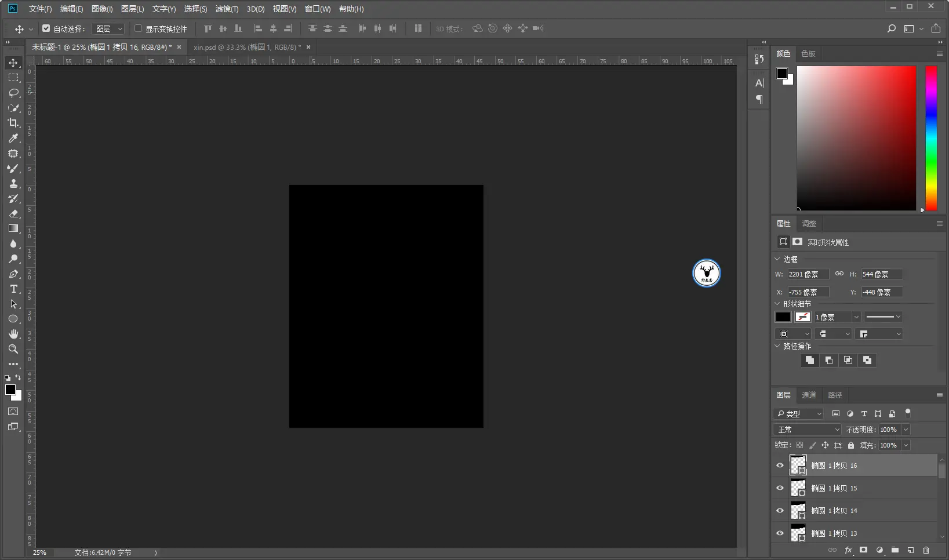Select the Rectangular Marquee tool
Screen dimensions: 949x560
(13, 78)
